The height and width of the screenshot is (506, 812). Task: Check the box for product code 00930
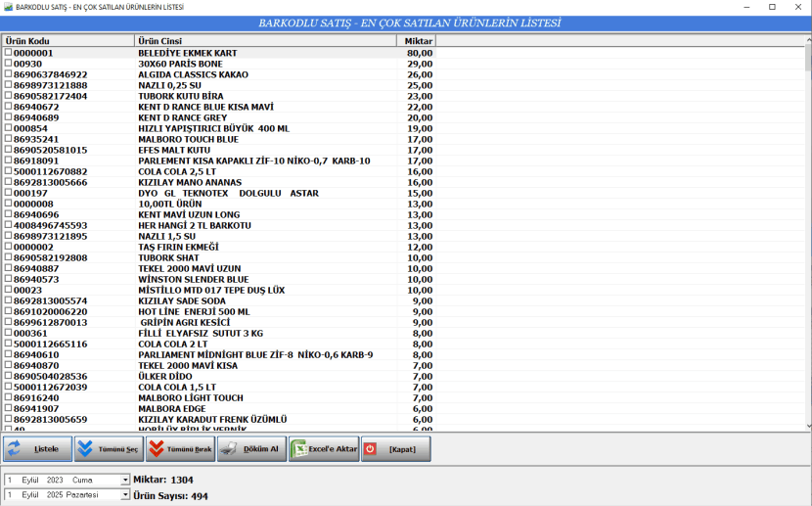pyautogui.click(x=8, y=64)
